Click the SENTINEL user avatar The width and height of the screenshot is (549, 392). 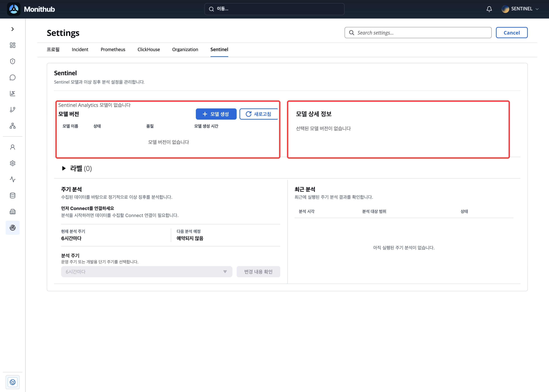point(505,9)
